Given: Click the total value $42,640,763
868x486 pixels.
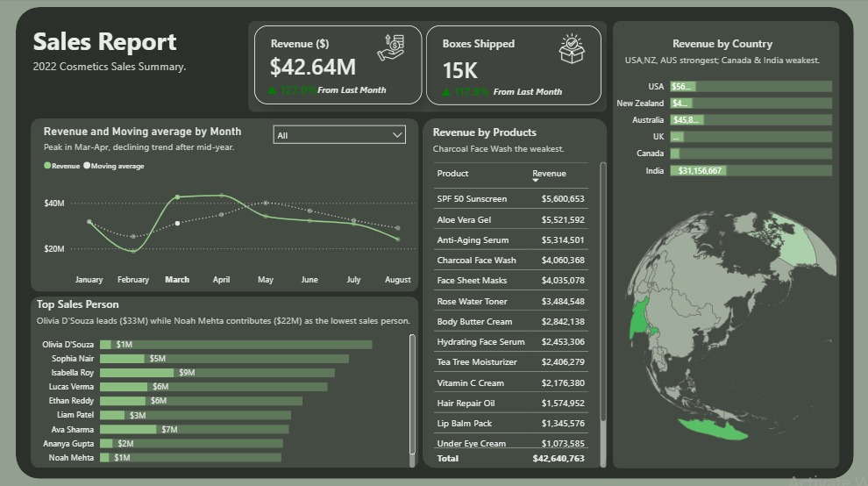Looking at the screenshot, I should pos(558,458).
